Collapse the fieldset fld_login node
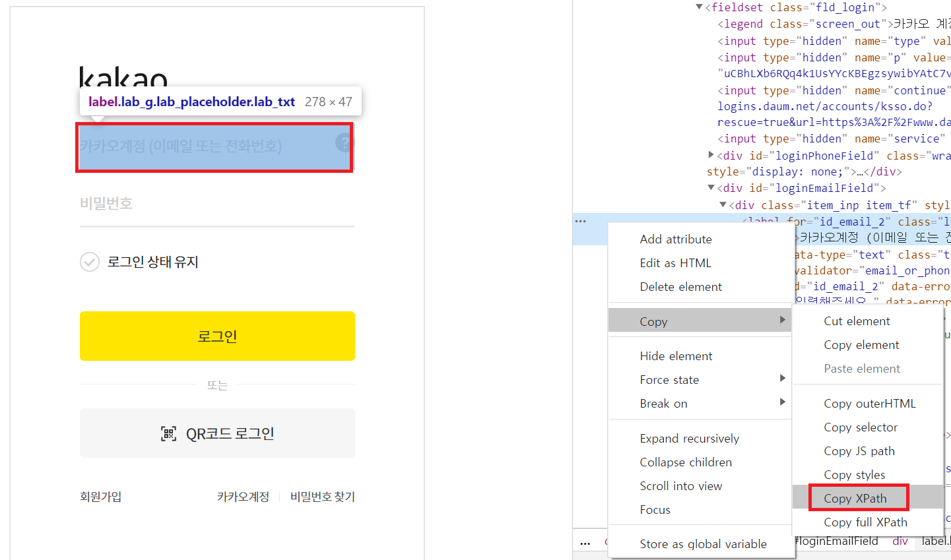951x560 pixels. coord(700,7)
